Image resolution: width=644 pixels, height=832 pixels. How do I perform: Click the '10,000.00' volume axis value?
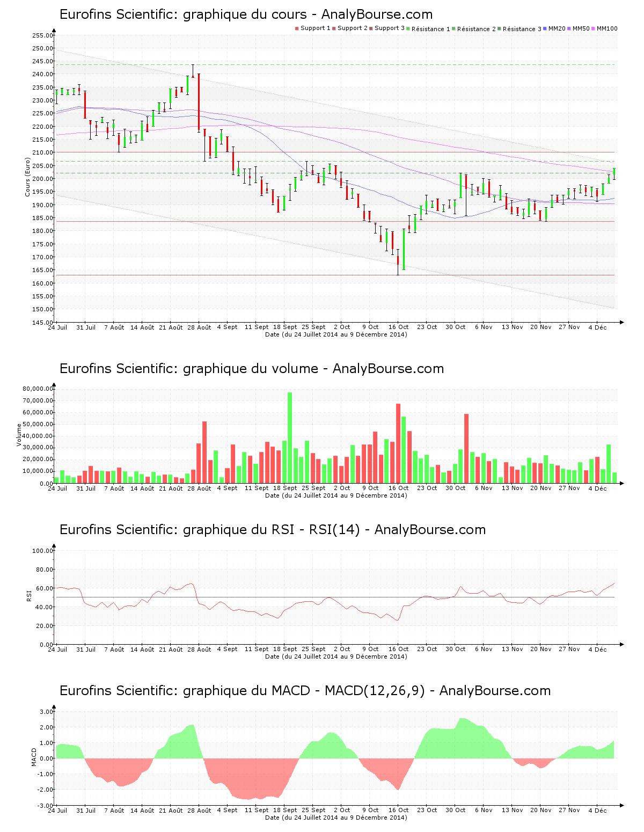38,471
